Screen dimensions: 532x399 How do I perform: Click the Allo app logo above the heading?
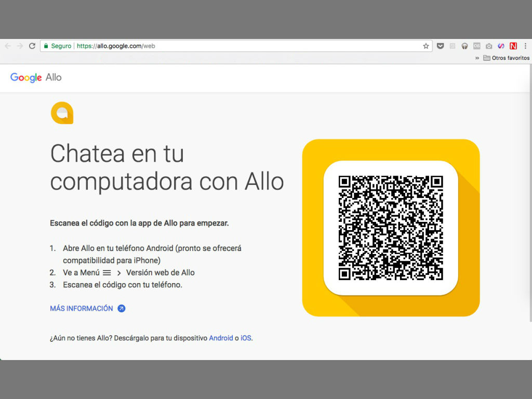[x=62, y=113]
